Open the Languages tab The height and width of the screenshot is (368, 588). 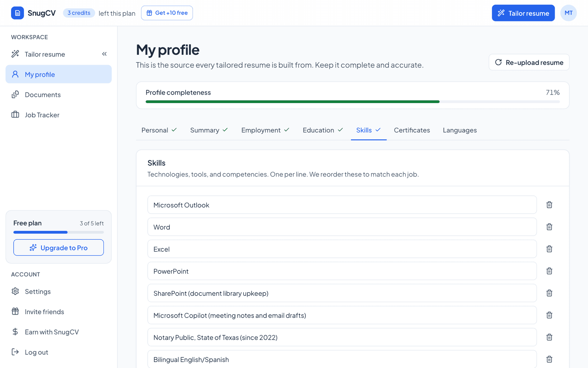[x=460, y=130]
